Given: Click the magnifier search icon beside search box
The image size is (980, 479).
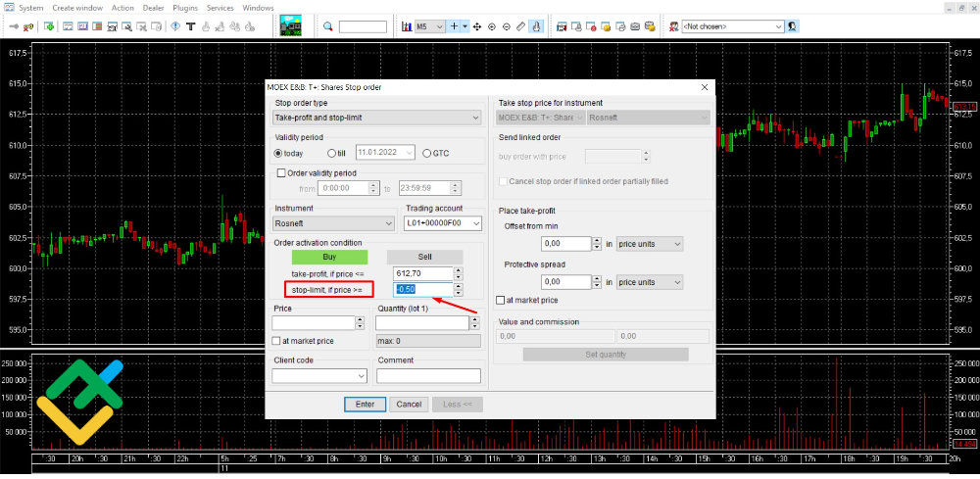Looking at the screenshot, I should click(328, 26).
